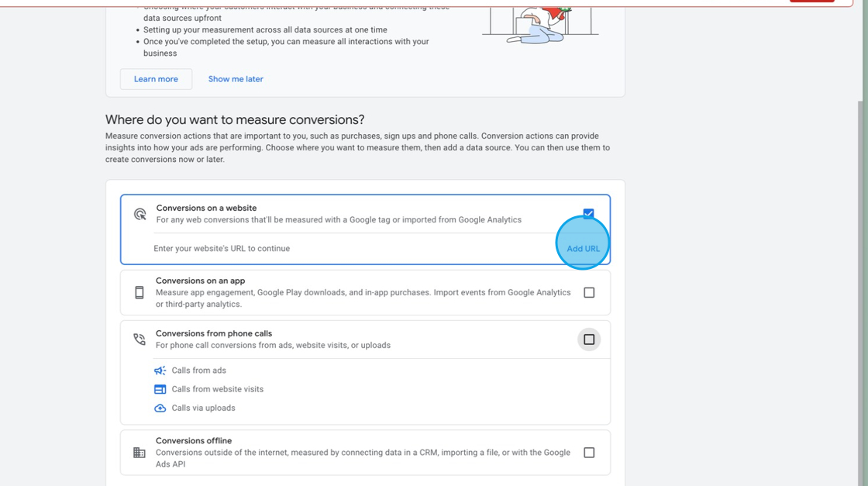This screenshot has width=868, height=486.
Task: Click the building icon beside Conversions offline
Action: [x=140, y=452]
